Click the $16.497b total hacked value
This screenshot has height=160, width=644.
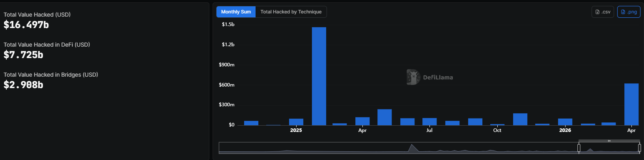point(26,25)
